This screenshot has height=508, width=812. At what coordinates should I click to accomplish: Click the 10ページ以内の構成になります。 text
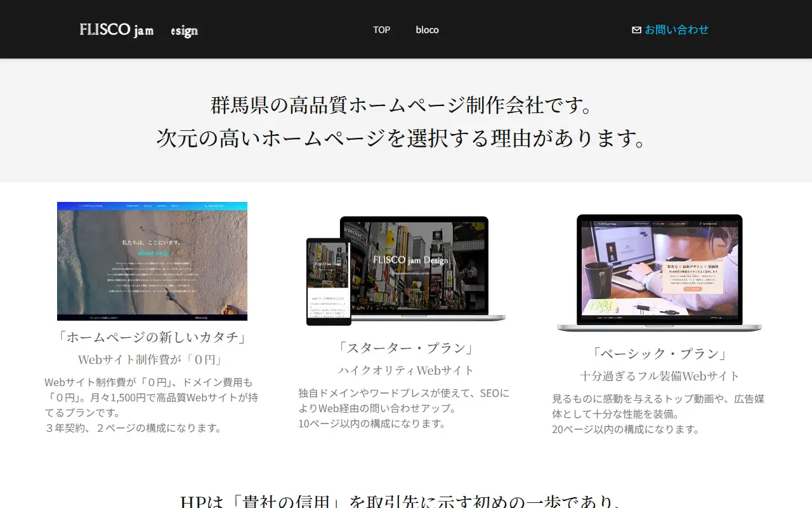pyautogui.click(x=372, y=424)
